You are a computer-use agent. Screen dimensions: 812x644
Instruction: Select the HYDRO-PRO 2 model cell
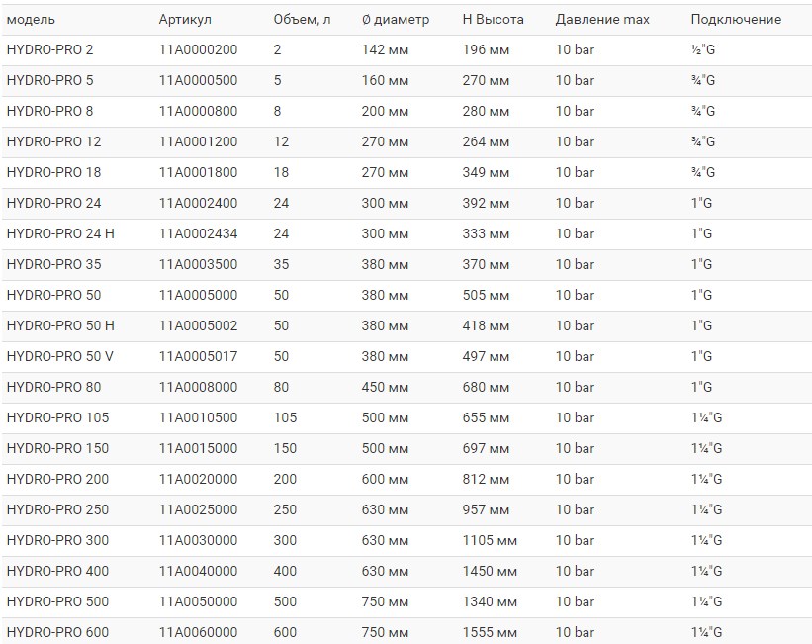click(x=49, y=49)
